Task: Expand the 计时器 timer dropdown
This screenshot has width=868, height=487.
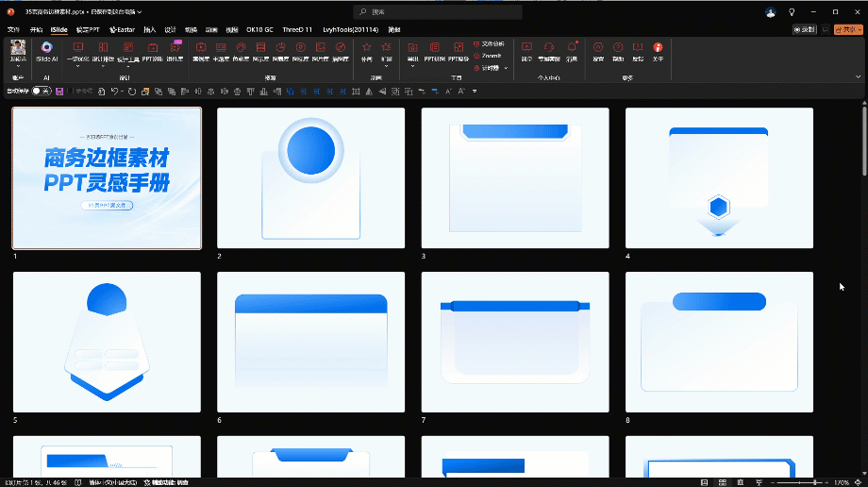Action: (x=506, y=68)
